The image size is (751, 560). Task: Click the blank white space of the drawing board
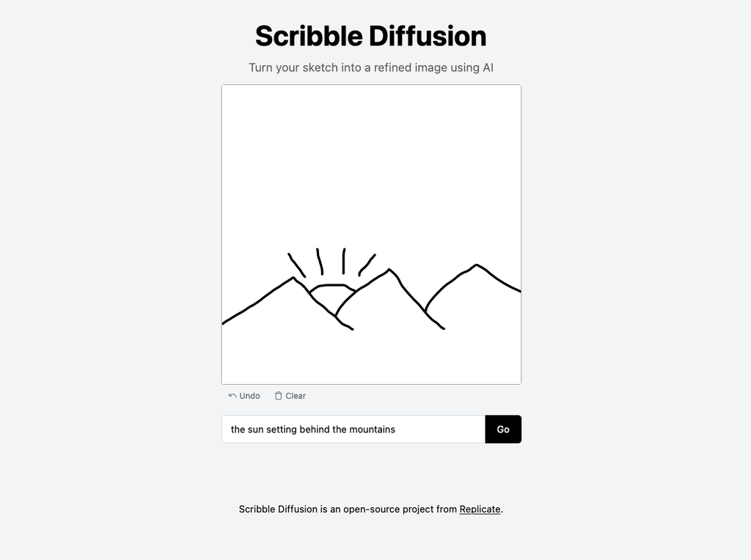click(370, 147)
